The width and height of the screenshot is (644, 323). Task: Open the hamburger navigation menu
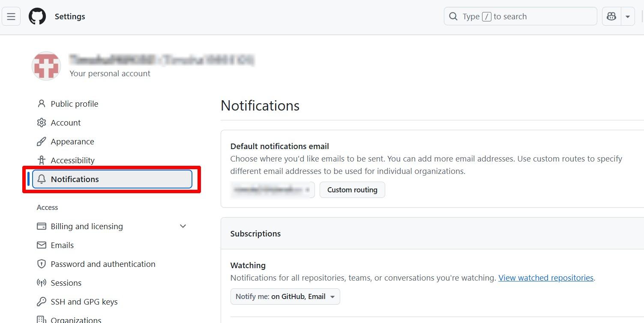(x=11, y=17)
